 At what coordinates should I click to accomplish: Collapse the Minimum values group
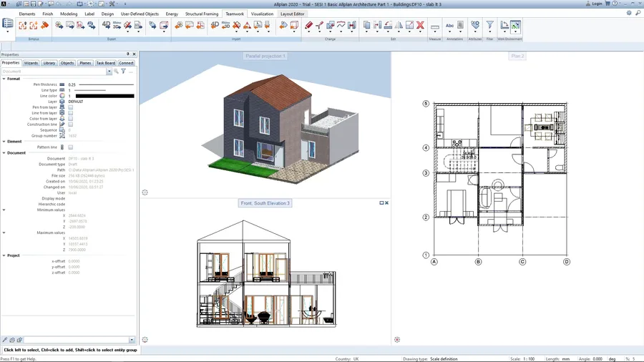coord(4,210)
